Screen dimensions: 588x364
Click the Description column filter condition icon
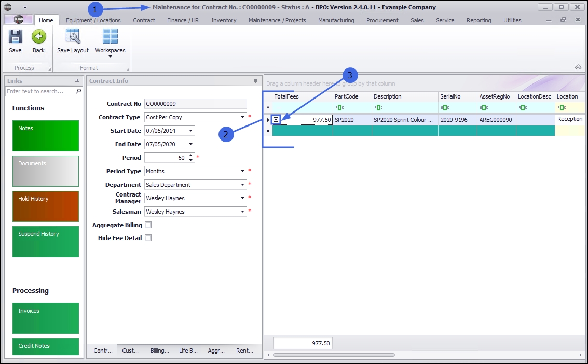(x=378, y=107)
